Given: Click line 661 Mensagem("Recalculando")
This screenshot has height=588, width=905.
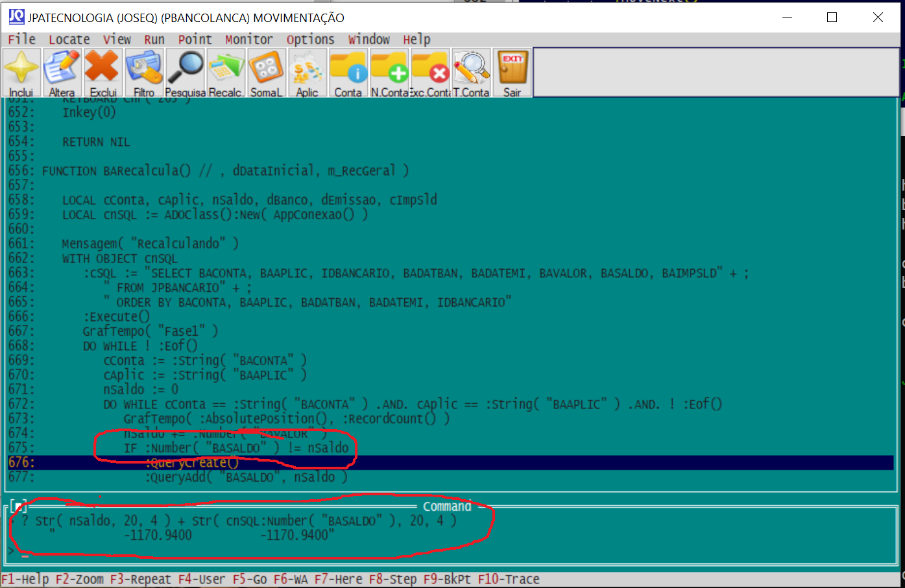Looking at the screenshot, I should (151, 244).
